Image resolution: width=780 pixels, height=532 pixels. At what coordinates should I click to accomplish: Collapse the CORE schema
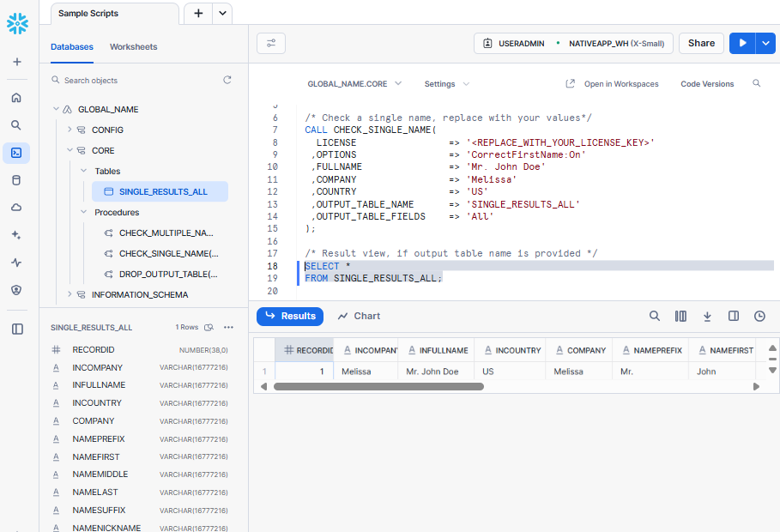point(70,150)
